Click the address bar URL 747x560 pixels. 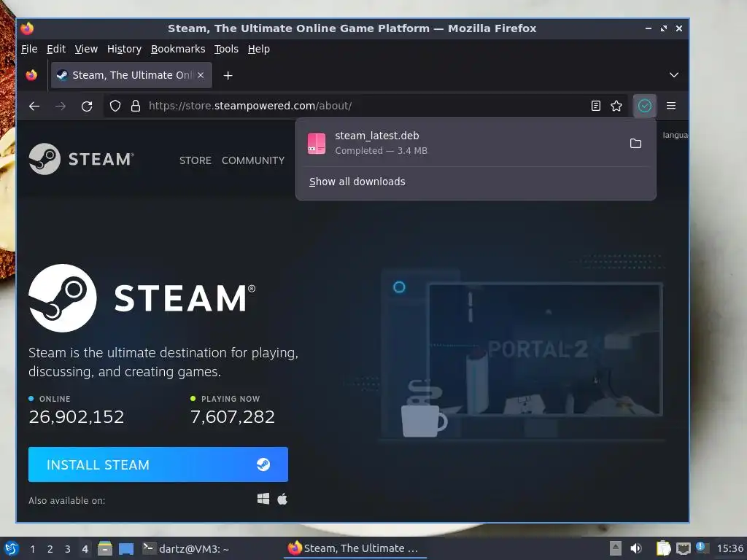(x=250, y=106)
